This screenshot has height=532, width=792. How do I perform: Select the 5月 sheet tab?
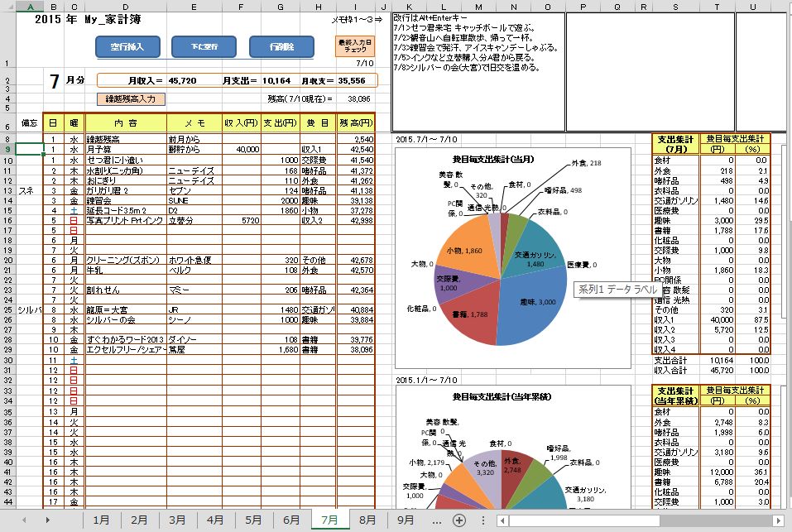253,520
